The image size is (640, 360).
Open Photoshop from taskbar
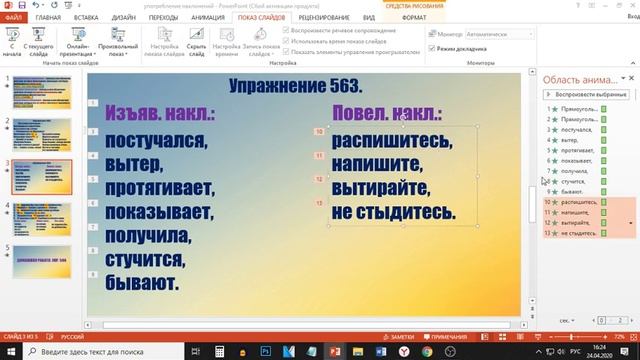point(266,351)
